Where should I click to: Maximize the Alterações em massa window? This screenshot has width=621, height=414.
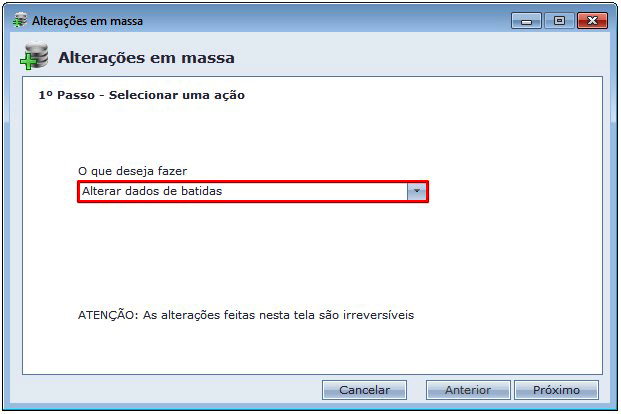point(557,20)
